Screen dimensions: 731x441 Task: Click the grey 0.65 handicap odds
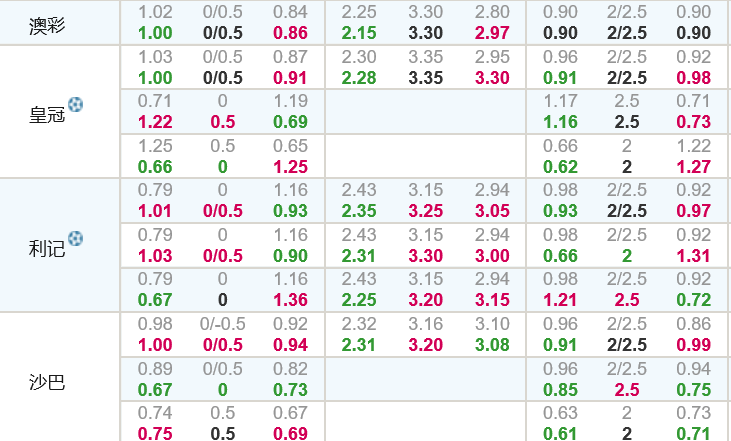[x=290, y=145]
